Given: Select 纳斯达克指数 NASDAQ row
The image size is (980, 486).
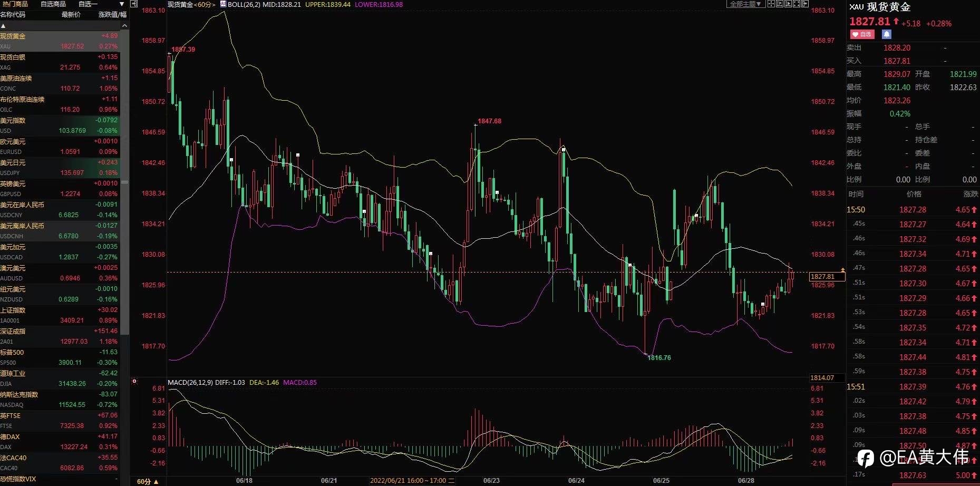Looking at the screenshot, I should 60,400.
